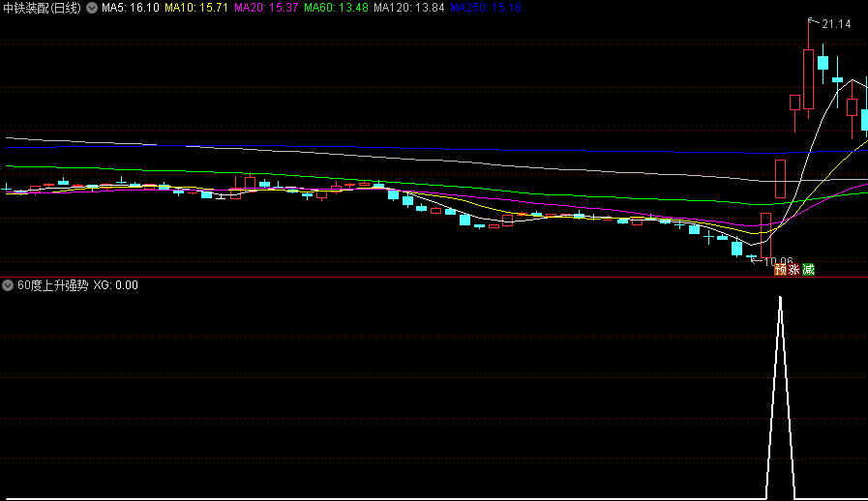Expand the 60度上升强势 indicator menu arrow
The image size is (868, 501).
point(8,285)
